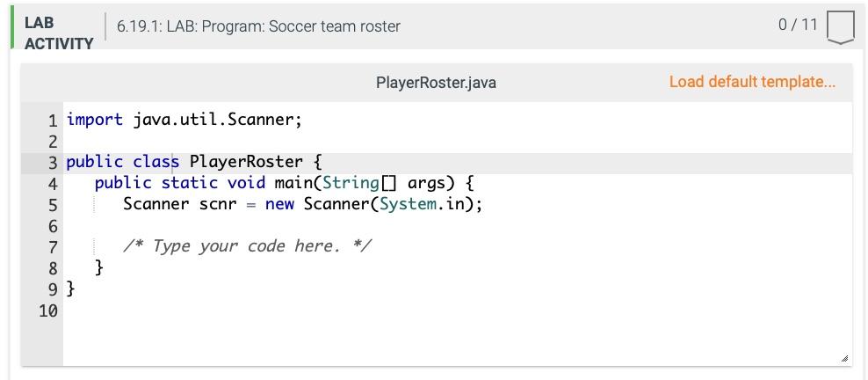Click the System.in text on line 5
Image resolution: width=868 pixels, height=380 pixels.
422,204
